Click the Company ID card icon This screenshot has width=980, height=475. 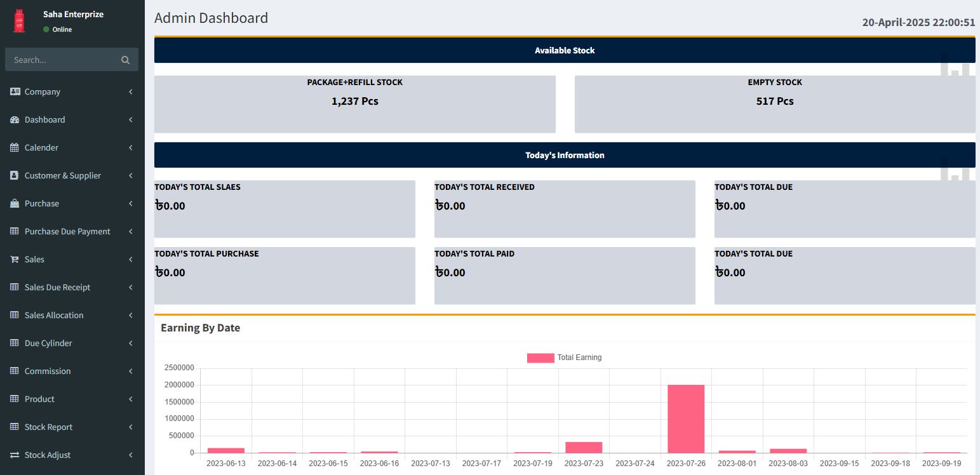pyautogui.click(x=15, y=91)
